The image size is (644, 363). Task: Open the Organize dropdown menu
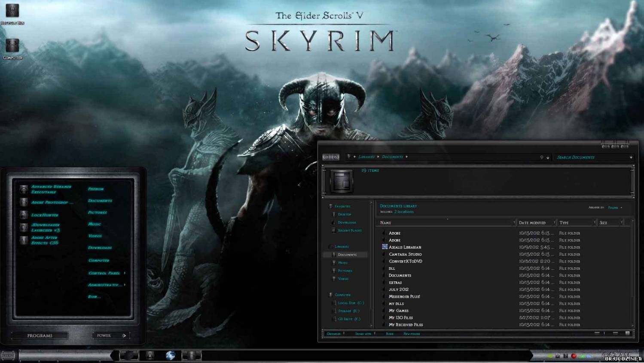(336, 334)
